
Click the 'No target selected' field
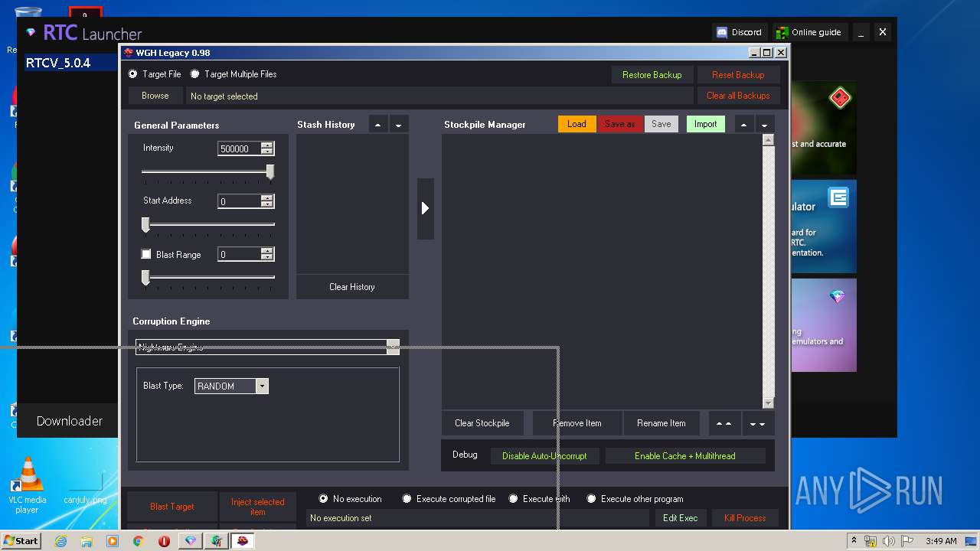coord(439,96)
